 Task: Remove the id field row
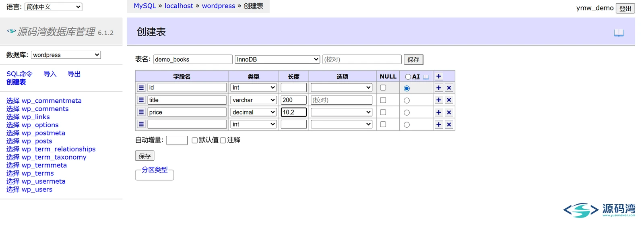(449, 88)
